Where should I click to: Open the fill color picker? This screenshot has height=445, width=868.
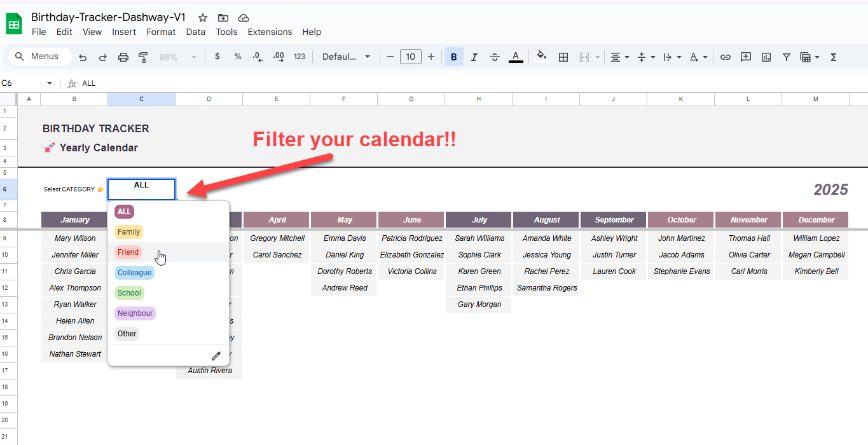[x=542, y=56]
